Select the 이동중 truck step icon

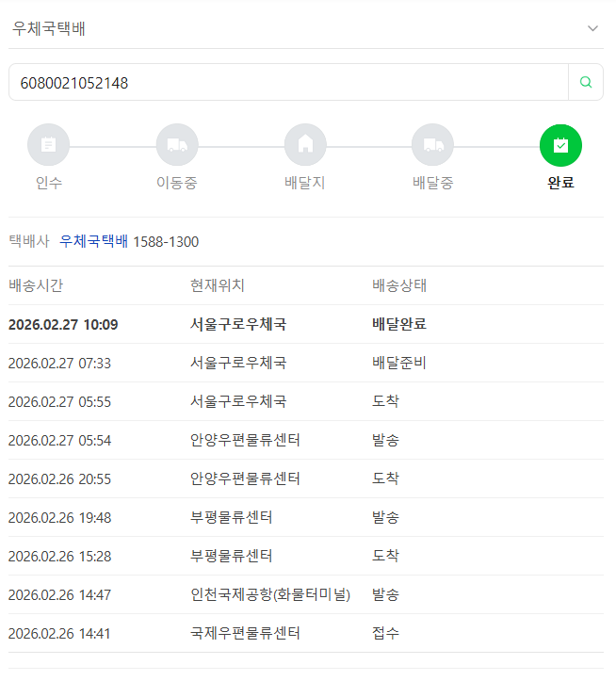(177, 145)
